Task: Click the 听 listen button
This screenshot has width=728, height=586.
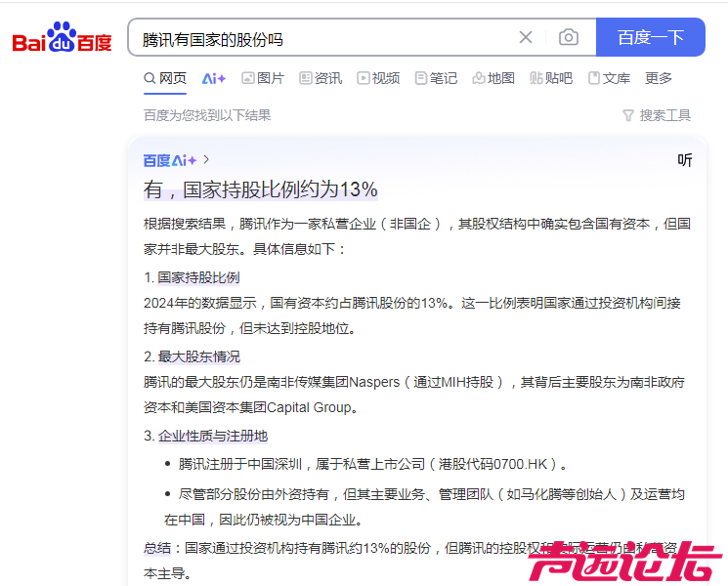Action: coord(684,160)
